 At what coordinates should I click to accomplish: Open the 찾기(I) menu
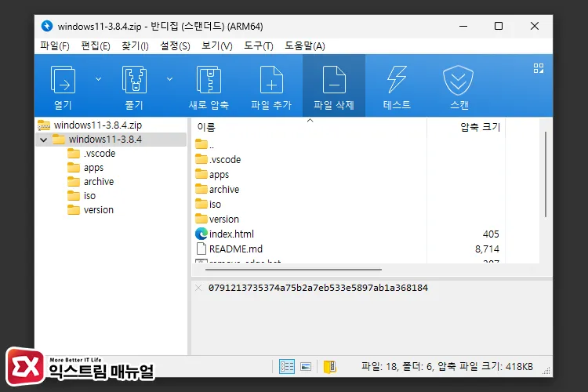pos(135,46)
